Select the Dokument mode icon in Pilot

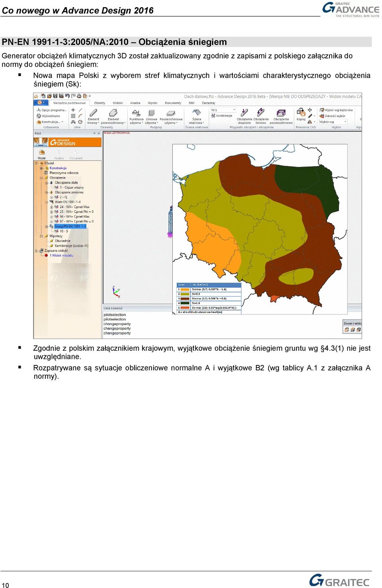(76, 153)
